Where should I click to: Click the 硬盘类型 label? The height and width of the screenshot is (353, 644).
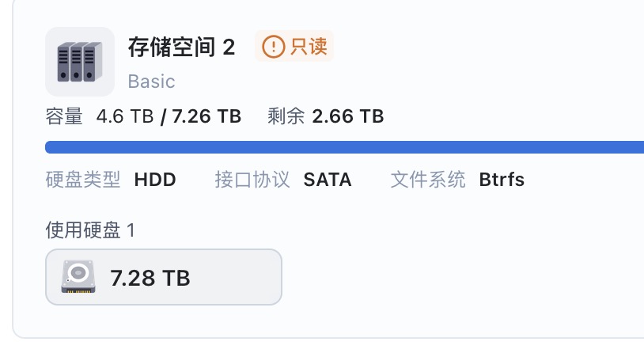(x=83, y=180)
